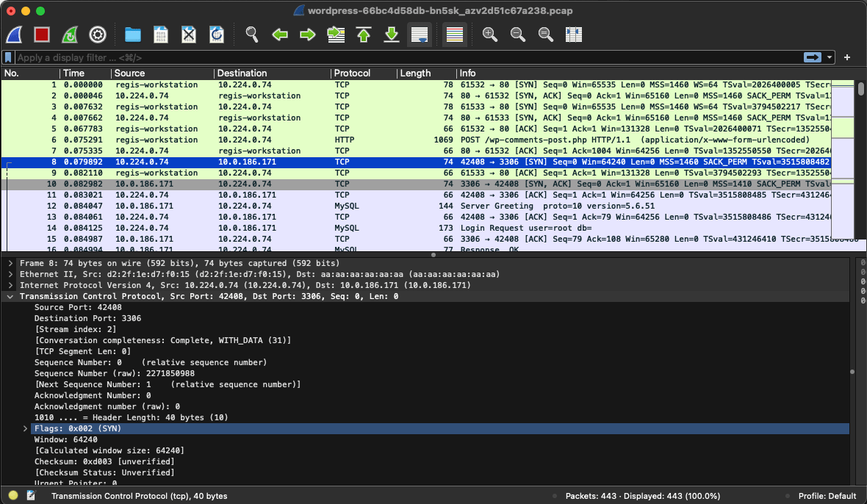867x504 pixels.
Task: Expand the Frame 8 details
Action: [x=10, y=263]
